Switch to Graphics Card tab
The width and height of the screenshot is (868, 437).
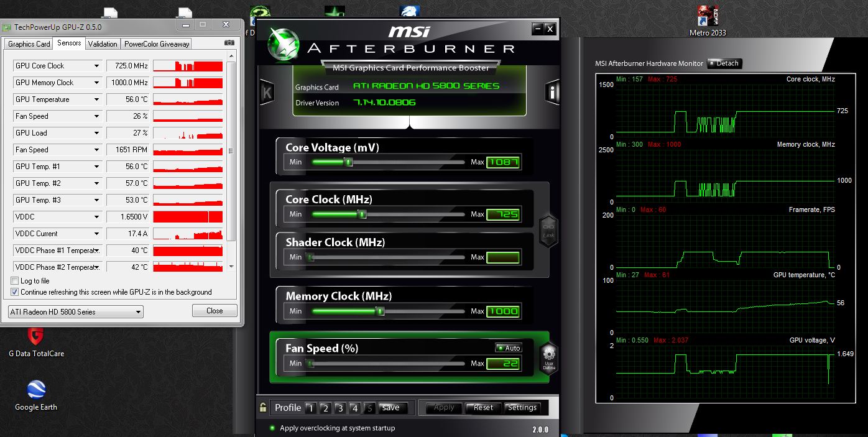(x=29, y=44)
